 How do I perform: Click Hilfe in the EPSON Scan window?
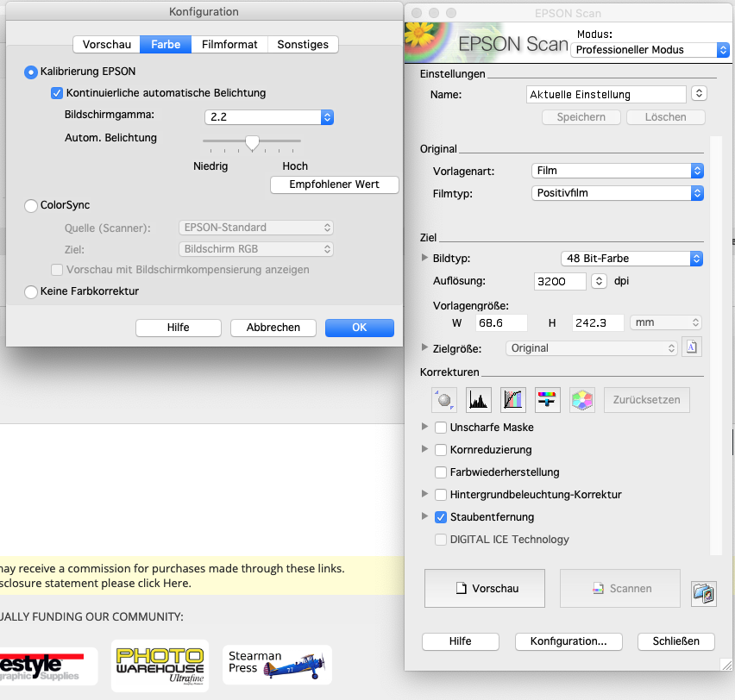[x=461, y=641]
